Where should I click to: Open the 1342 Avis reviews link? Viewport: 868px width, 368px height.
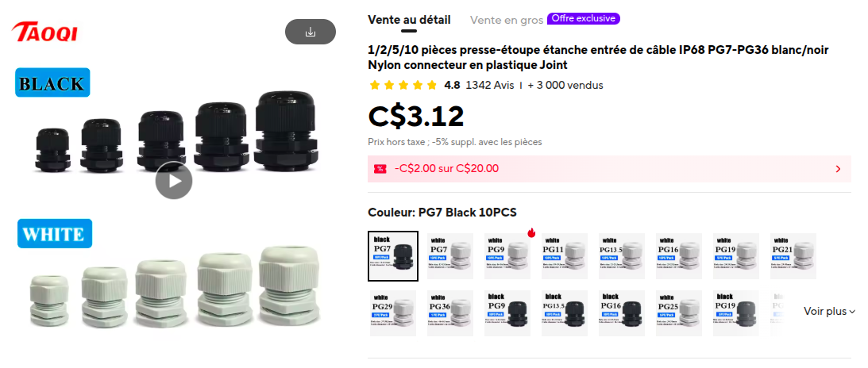(490, 85)
